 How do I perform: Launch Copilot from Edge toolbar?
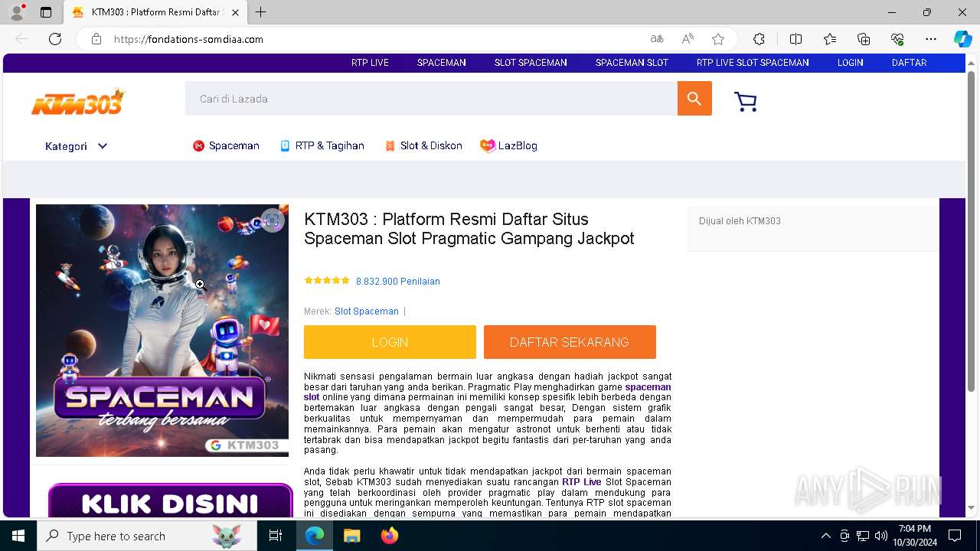click(962, 39)
